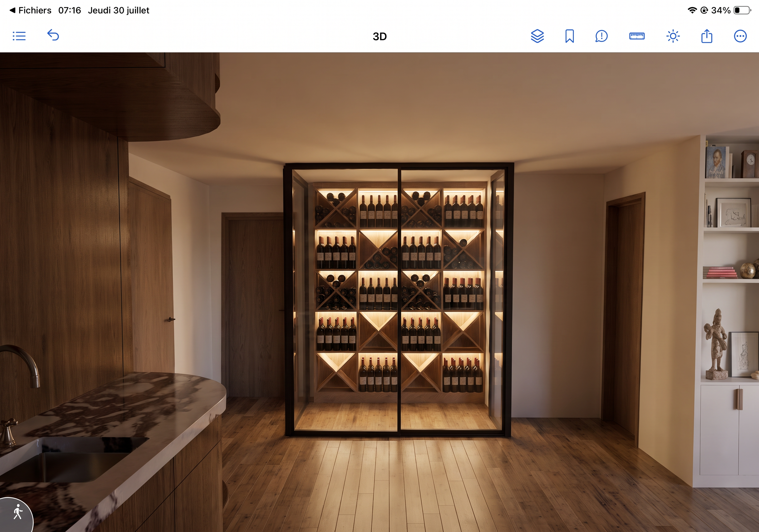Open the sun lighting settings

[673, 36]
